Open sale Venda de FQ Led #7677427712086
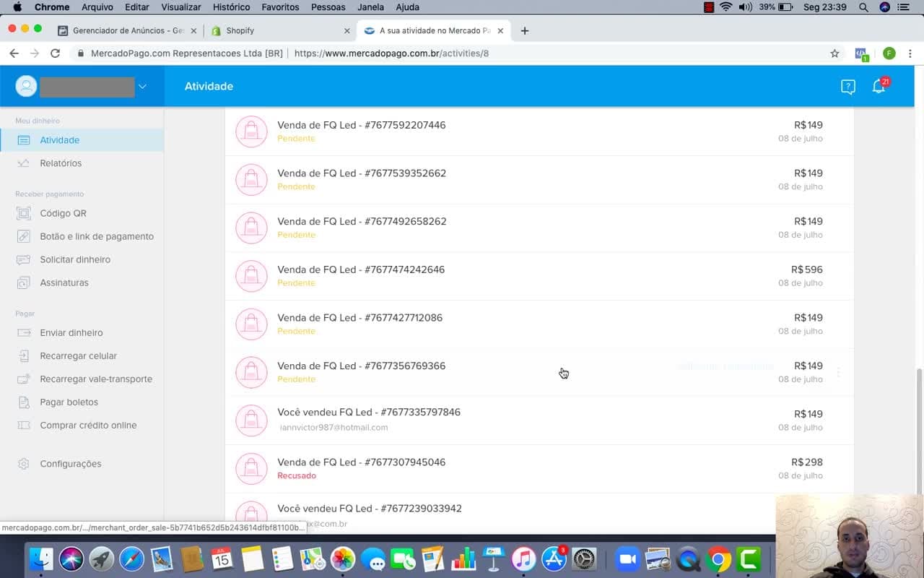 [539, 324]
